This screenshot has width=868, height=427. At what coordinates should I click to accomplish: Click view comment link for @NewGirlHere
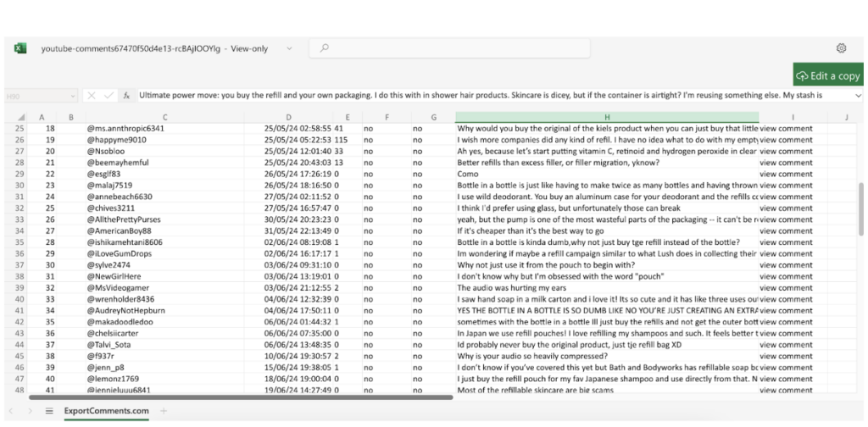tap(786, 276)
